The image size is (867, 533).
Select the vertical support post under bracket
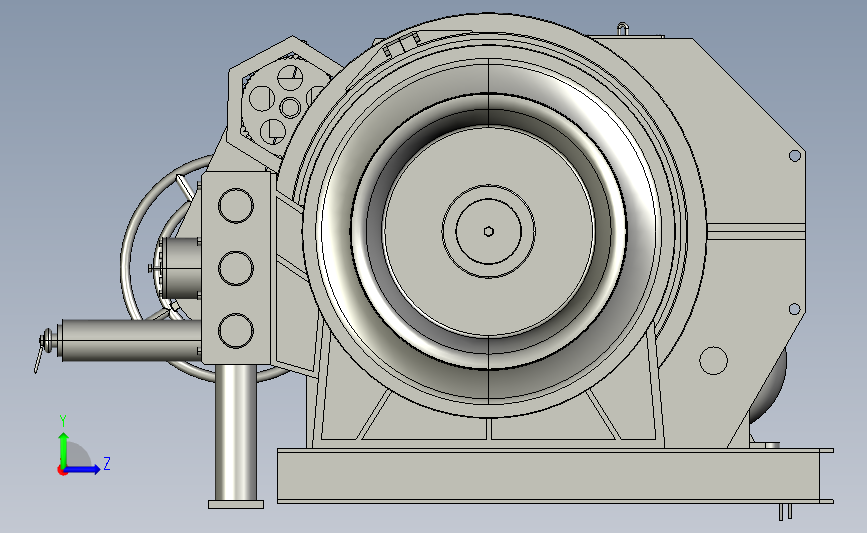(236, 432)
